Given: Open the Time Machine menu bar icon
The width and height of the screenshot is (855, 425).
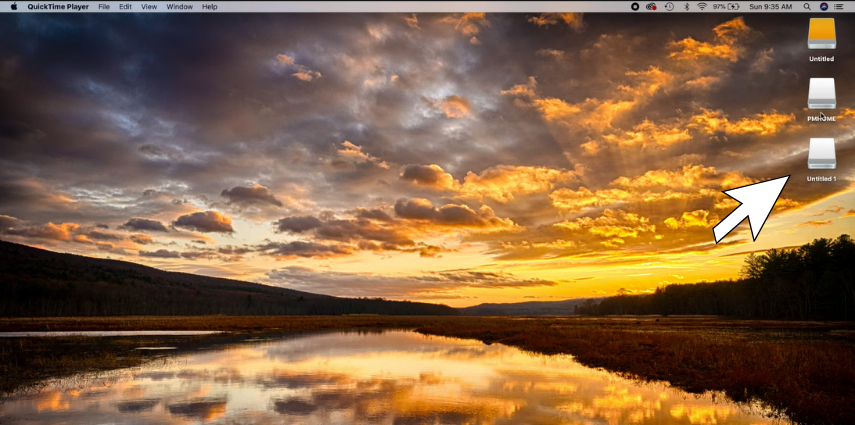Looking at the screenshot, I should click(x=669, y=7).
